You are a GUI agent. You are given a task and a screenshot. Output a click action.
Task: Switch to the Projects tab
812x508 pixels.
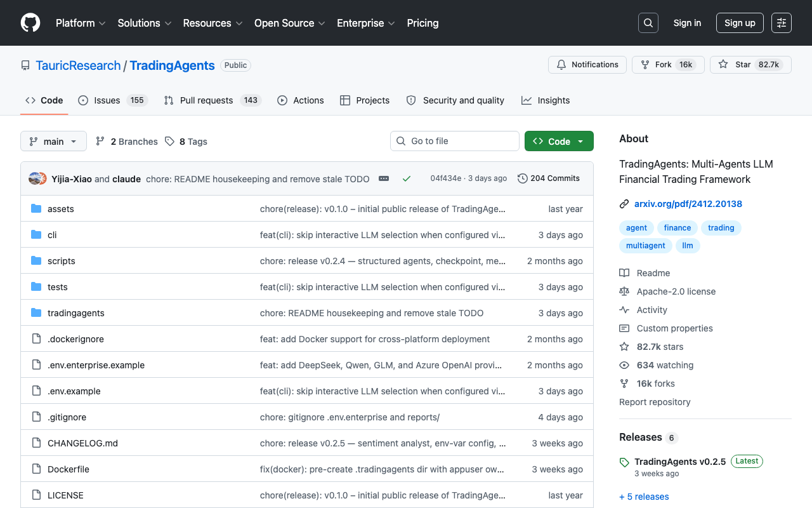coord(365,100)
